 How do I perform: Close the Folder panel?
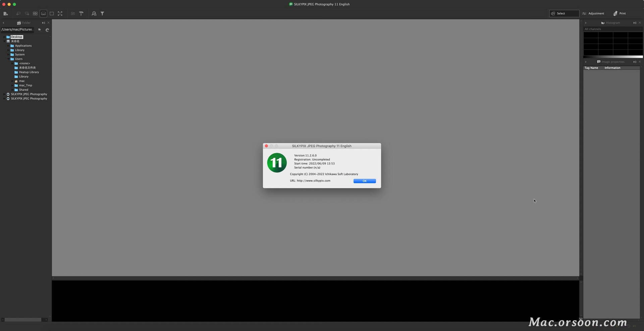[48, 23]
